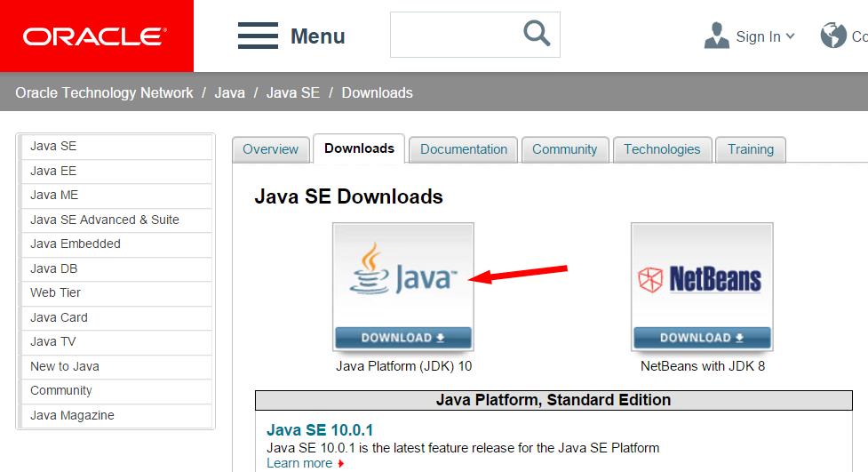The height and width of the screenshot is (472, 868).
Task: Click the Java SE breadcrumb link
Action: 293,92
